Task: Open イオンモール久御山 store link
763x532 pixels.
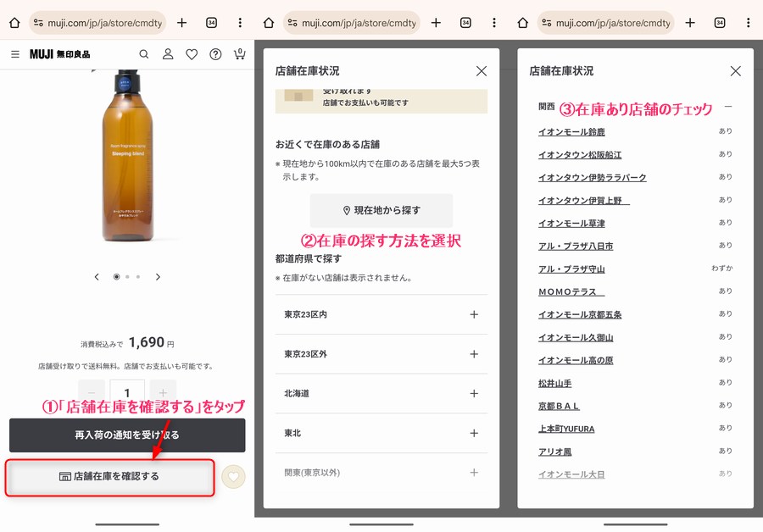Action: point(576,337)
